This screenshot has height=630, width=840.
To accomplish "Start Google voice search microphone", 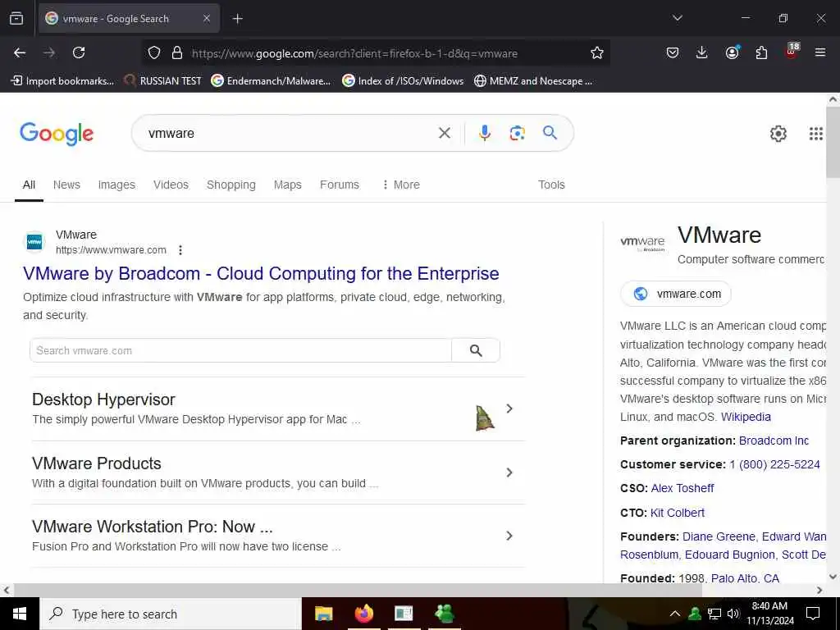I will [484, 133].
